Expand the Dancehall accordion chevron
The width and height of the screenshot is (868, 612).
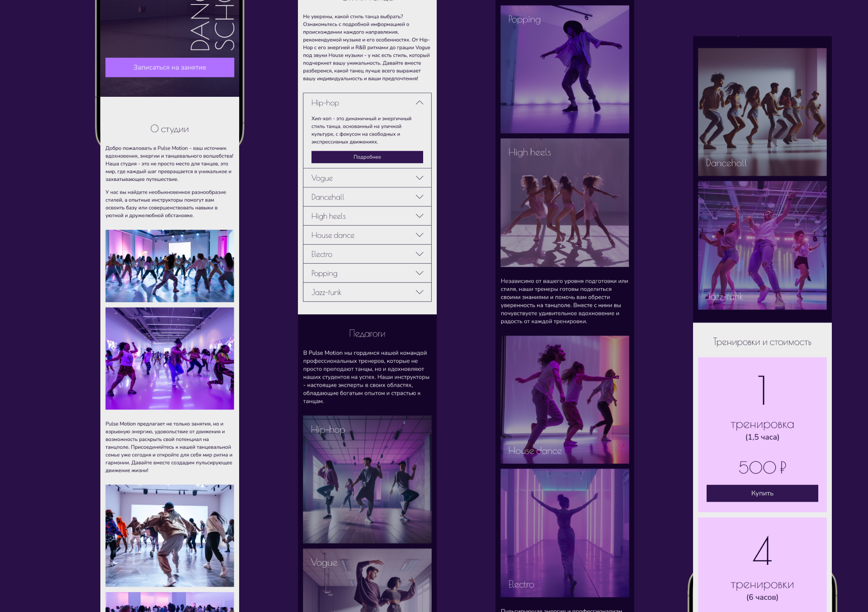tap(419, 197)
